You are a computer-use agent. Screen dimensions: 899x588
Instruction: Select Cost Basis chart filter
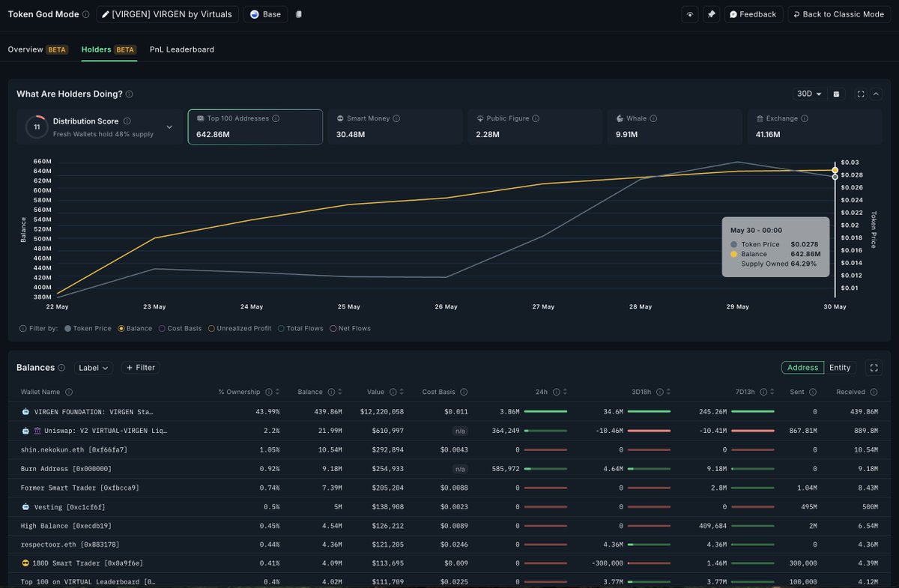(x=180, y=329)
